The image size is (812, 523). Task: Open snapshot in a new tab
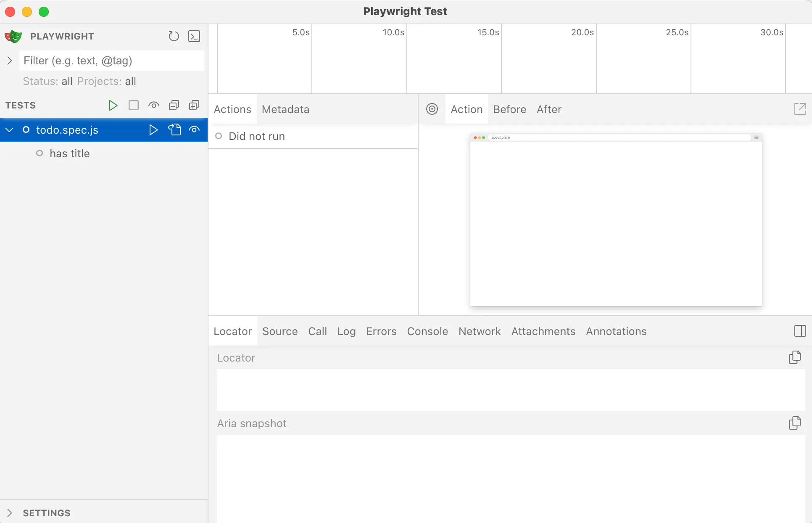(x=800, y=109)
